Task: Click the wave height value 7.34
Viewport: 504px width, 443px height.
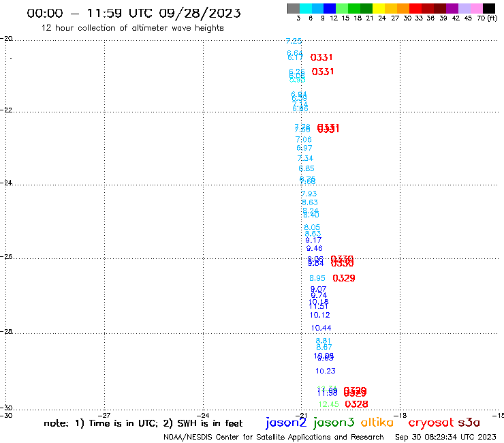Action: [x=305, y=158]
